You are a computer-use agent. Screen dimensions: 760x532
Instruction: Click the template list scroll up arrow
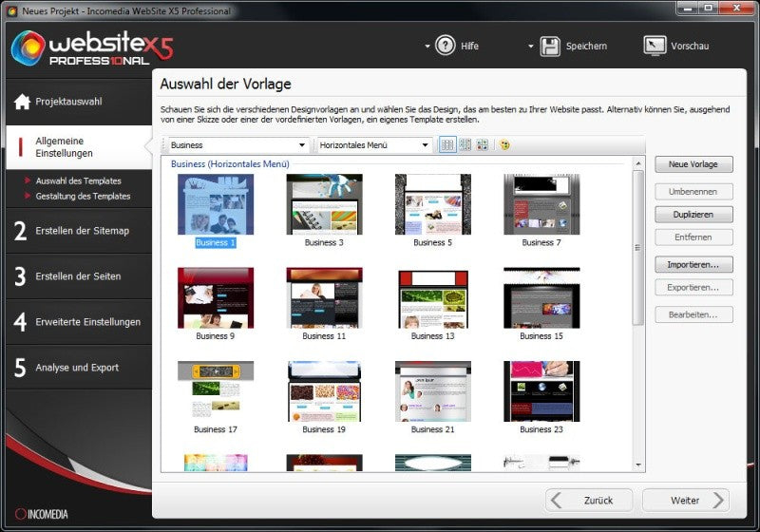point(638,163)
